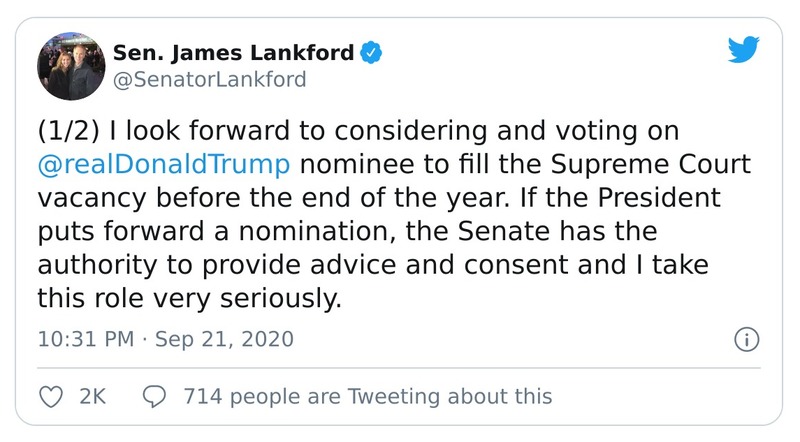Click the 2K likes count
The image size is (800, 442).
coord(92,396)
